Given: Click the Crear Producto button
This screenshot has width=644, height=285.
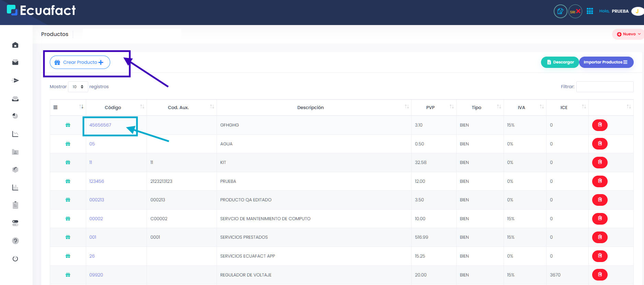Looking at the screenshot, I should pyautogui.click(x=80, y=62).
